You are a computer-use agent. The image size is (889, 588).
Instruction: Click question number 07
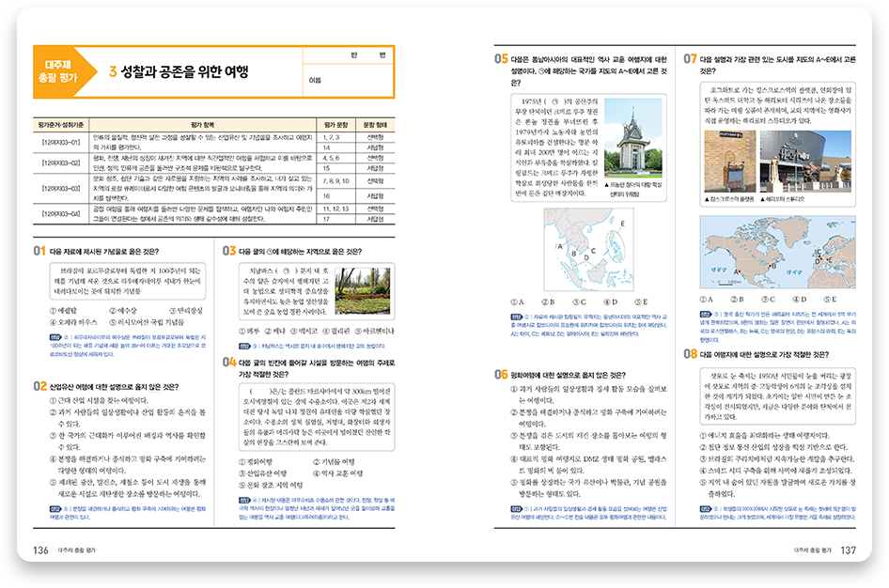click(x=690, y=59)
